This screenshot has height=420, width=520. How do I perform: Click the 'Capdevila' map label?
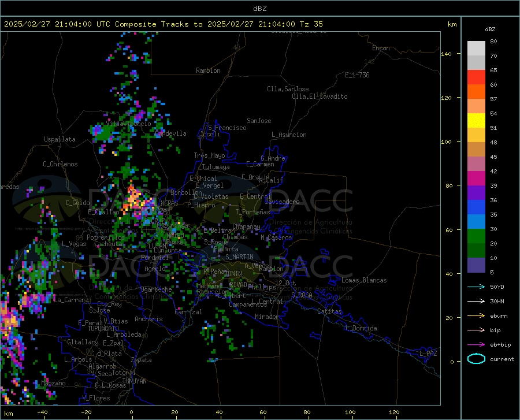pos(170,133)
